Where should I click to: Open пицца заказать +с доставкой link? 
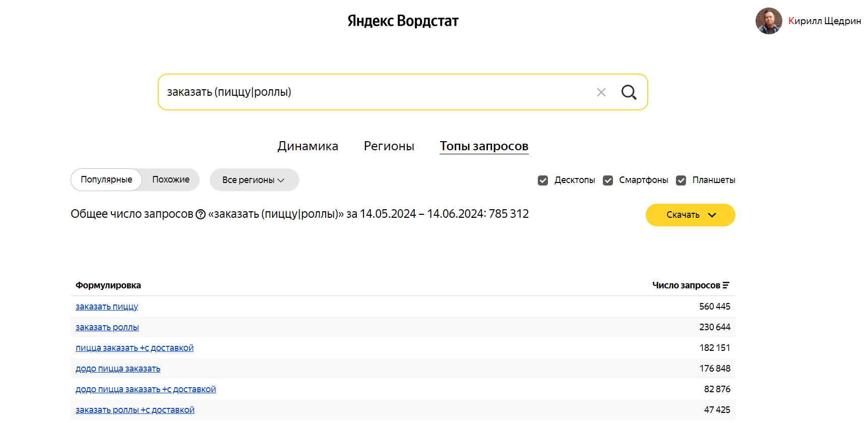(x=135, y=348)
